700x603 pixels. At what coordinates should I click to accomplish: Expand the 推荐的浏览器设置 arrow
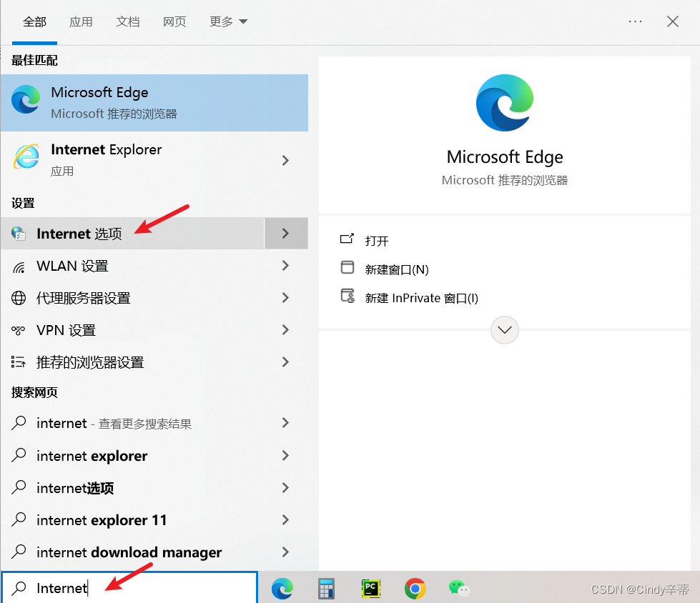coord(286,362)
